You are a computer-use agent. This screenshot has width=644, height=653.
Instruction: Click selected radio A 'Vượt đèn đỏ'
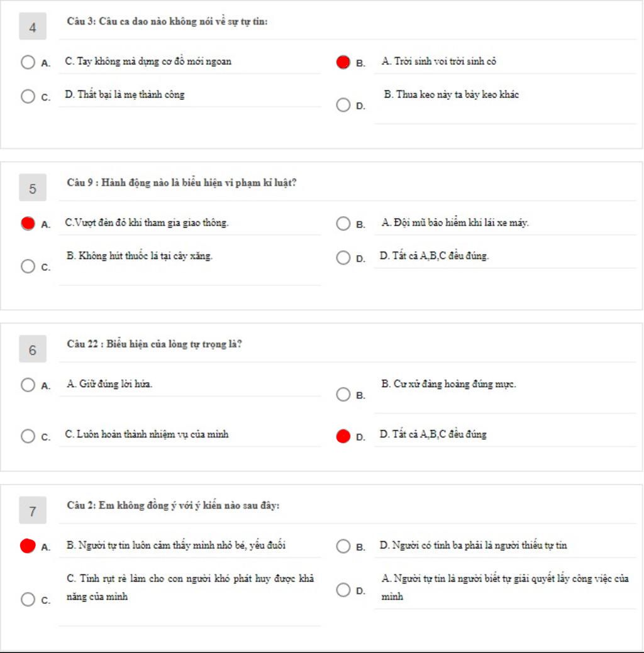28,224
